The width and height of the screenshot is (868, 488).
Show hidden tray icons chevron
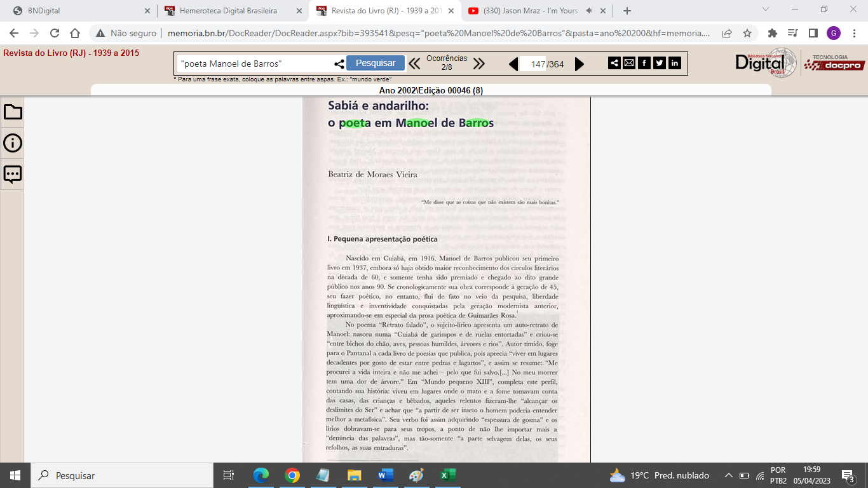point(729,475)
